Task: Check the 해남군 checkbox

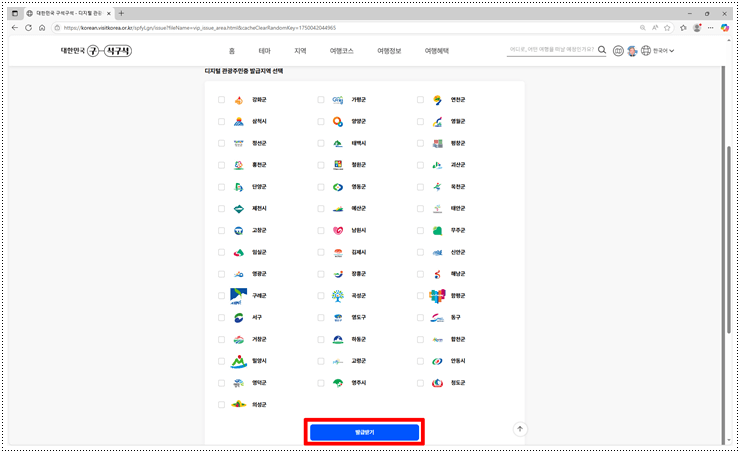Action: [x=420, y=274]
